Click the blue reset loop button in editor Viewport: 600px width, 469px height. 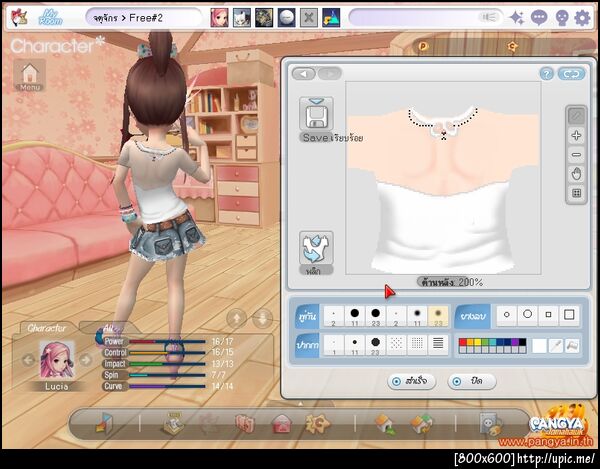[571, 74]
